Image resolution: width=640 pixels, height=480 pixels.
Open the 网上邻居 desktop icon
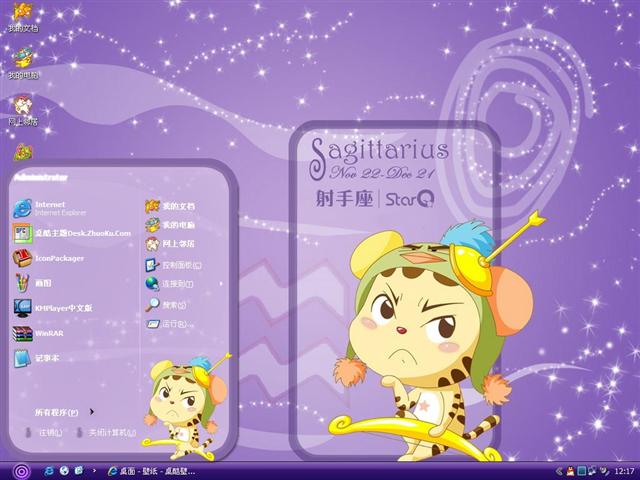23,110
